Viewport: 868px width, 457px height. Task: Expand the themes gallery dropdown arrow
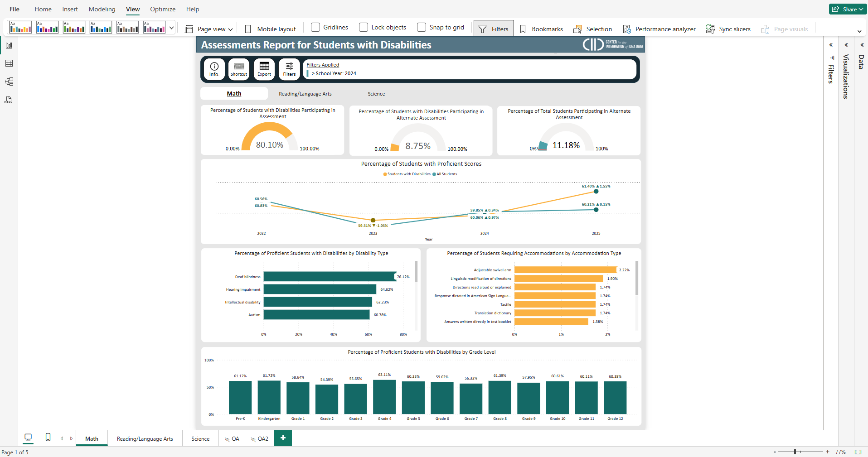point(171,28)
